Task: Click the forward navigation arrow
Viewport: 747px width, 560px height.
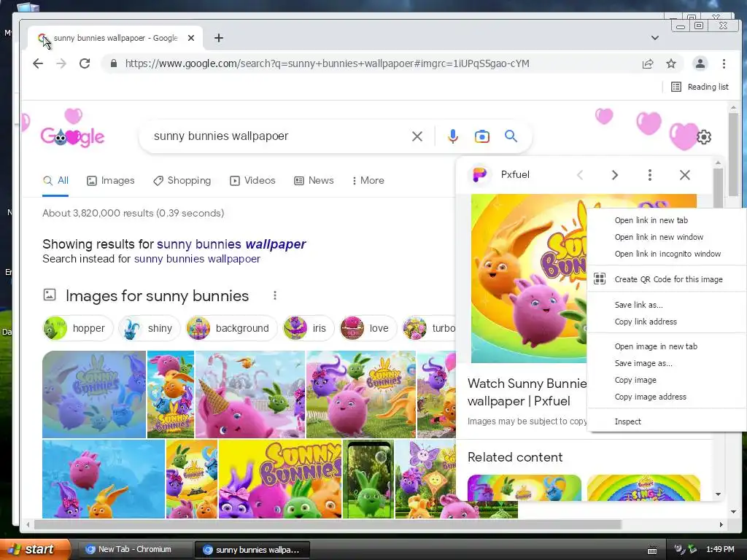Action: coord(61,63)
